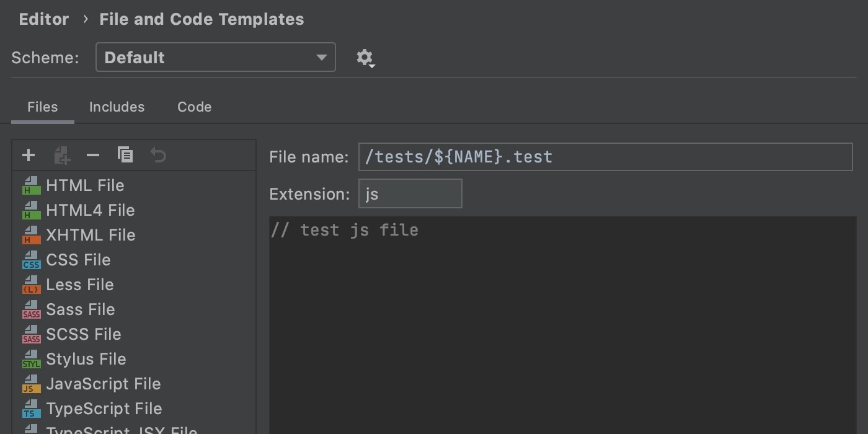
Task: Reset template to default with revert icon
Action: (x=157, y=155)
